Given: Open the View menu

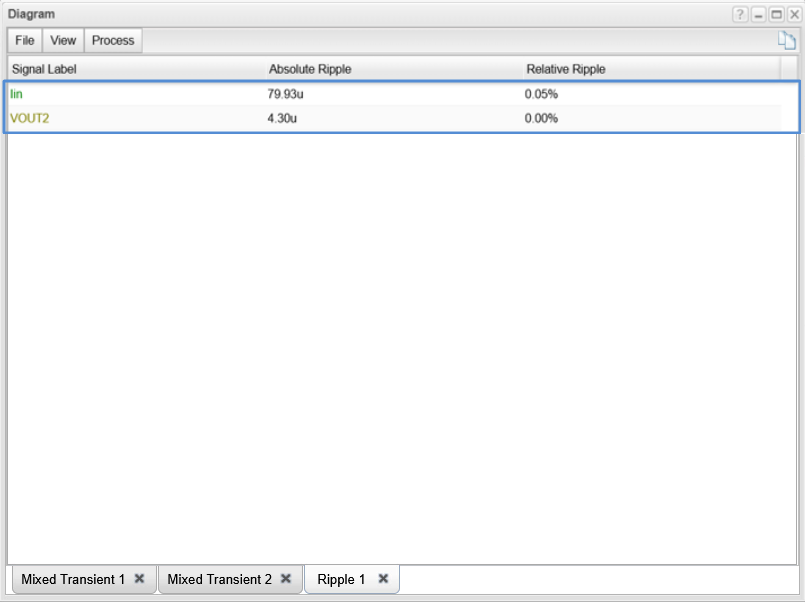Looking at the screenshot, I should 63,40.
